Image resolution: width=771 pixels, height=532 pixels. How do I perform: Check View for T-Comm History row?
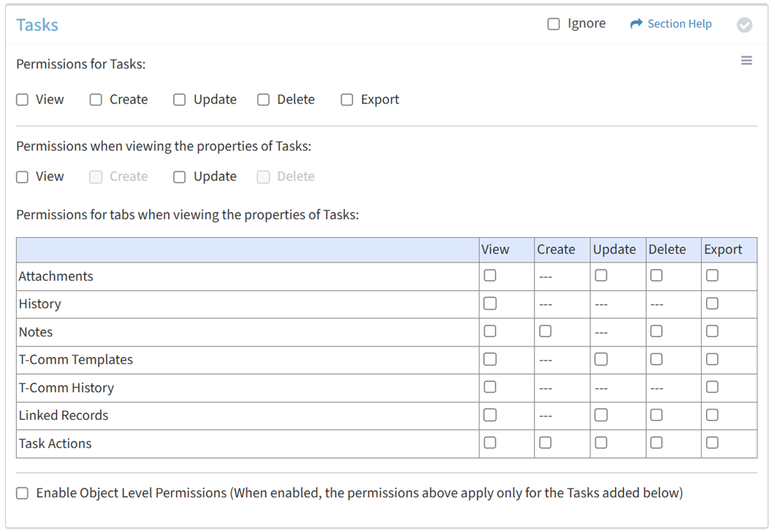[x=490, y=387]
